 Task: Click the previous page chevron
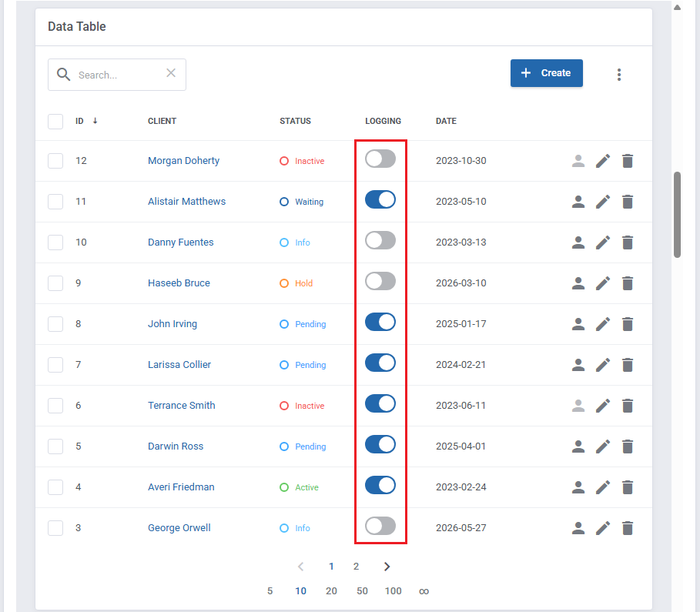[x=301, y=567]
